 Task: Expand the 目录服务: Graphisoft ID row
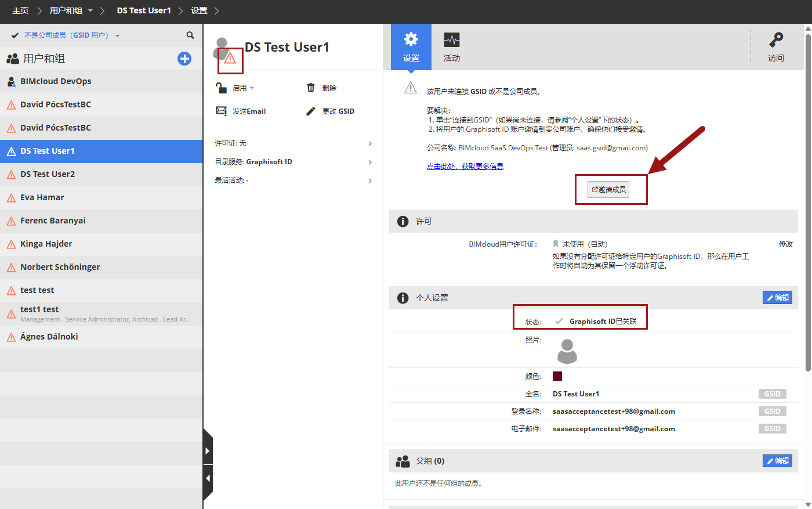coord(293,162)
